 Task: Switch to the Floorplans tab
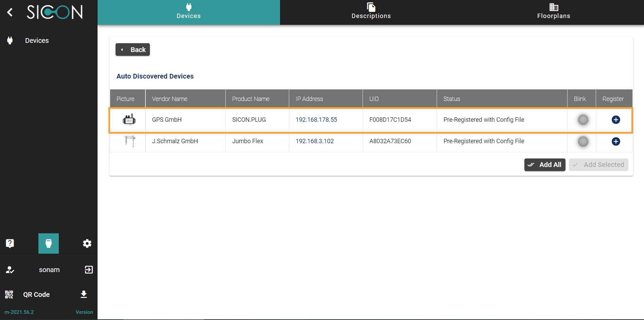553,12
